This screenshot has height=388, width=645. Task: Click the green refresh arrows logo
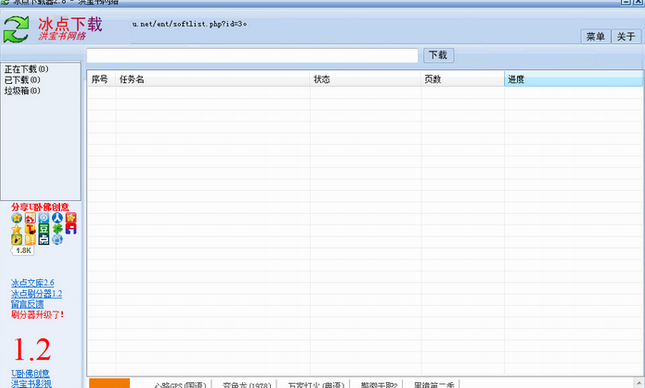coord(16,29)
